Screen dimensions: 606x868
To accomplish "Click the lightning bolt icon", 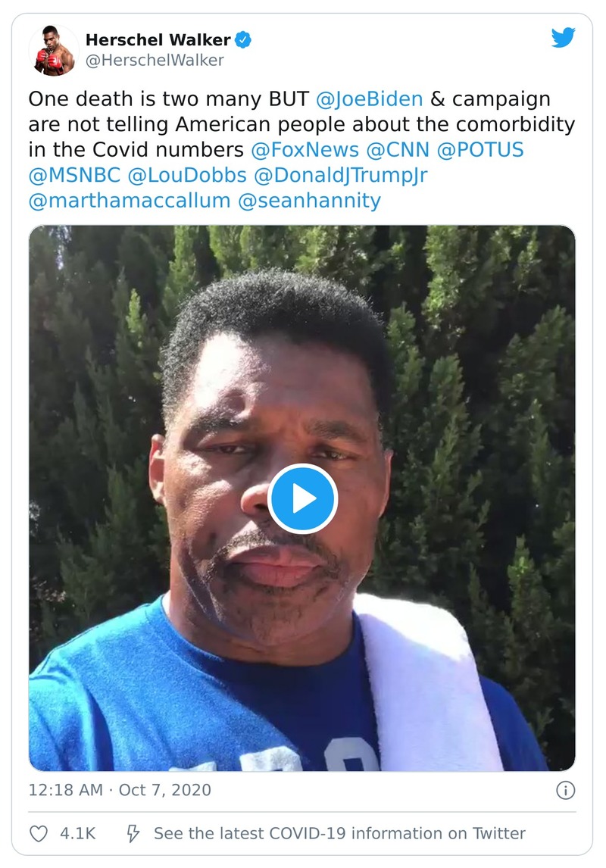I will (x=133, y=833).
